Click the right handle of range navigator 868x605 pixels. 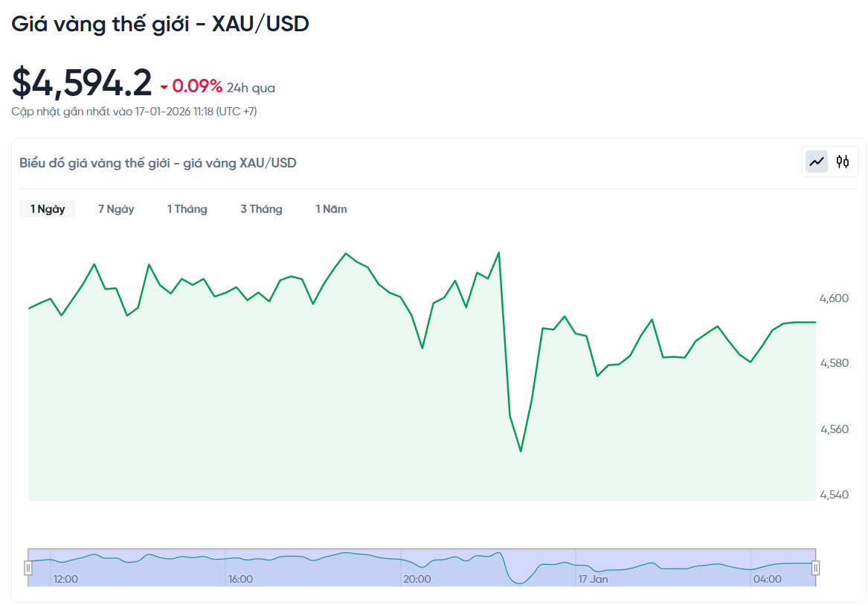point(815,569)
